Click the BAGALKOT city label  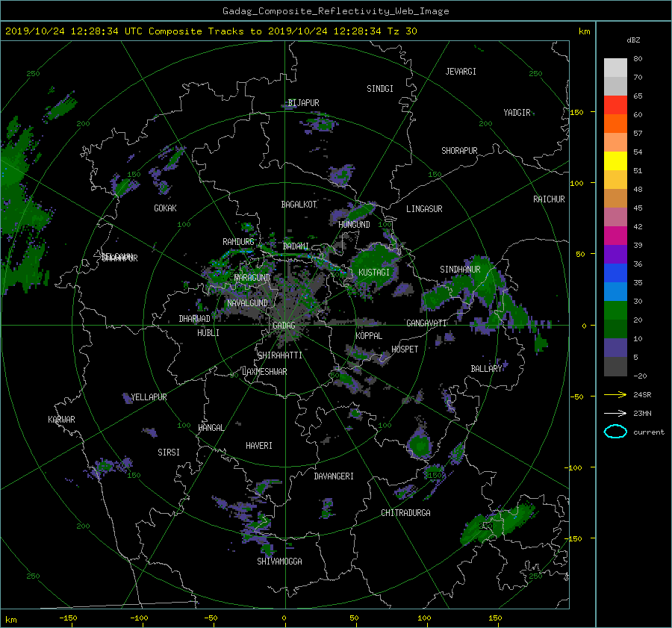(299, 205)
